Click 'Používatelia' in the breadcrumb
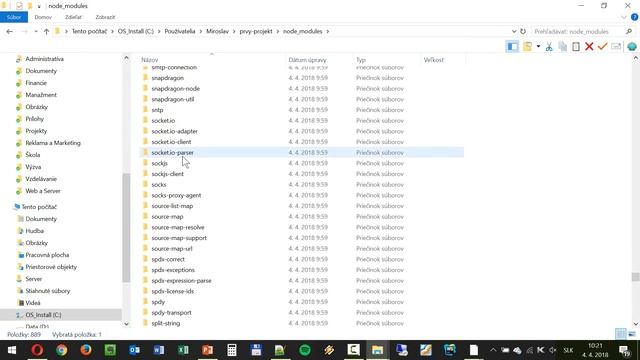 pos(180,31)
